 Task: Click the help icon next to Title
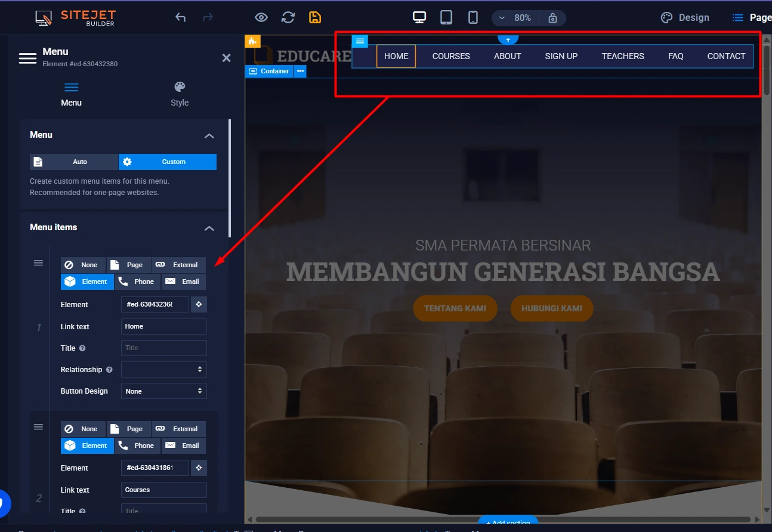click(82, 348)
